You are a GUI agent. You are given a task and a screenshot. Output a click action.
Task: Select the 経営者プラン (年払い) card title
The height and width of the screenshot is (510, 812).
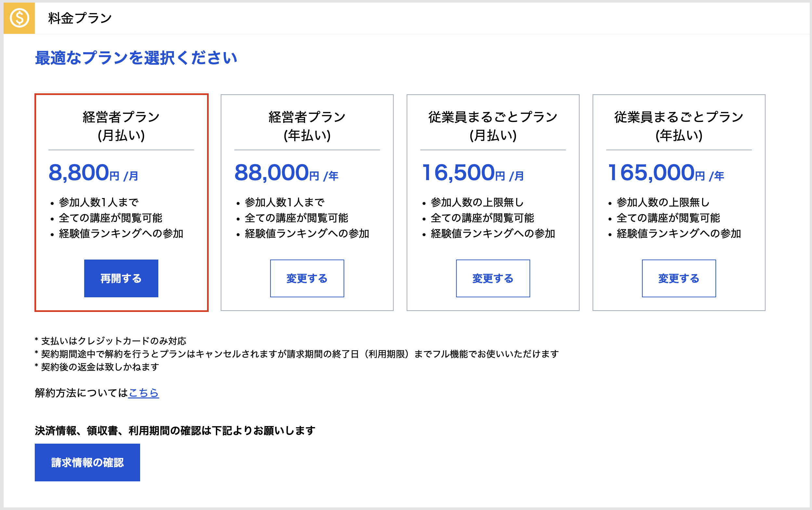[x=307, y=126]
